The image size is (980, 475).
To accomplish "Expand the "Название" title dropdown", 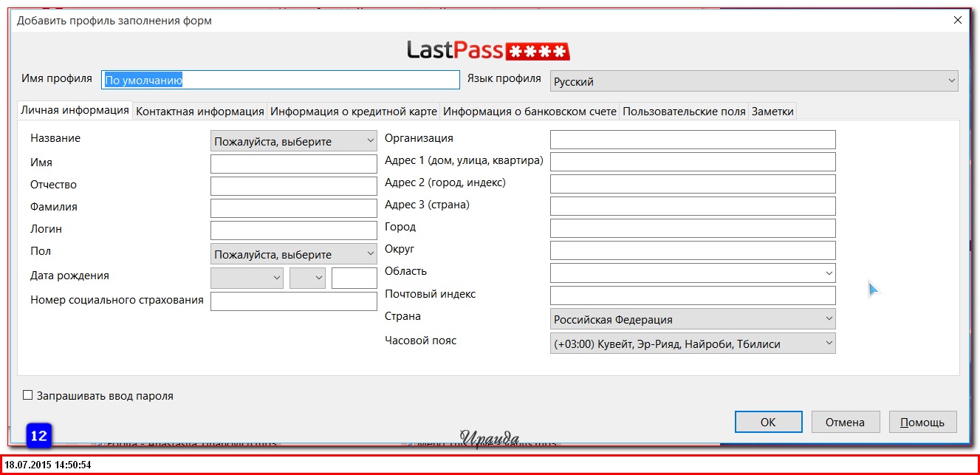I will pyautogui.click(x=294, y=141).
